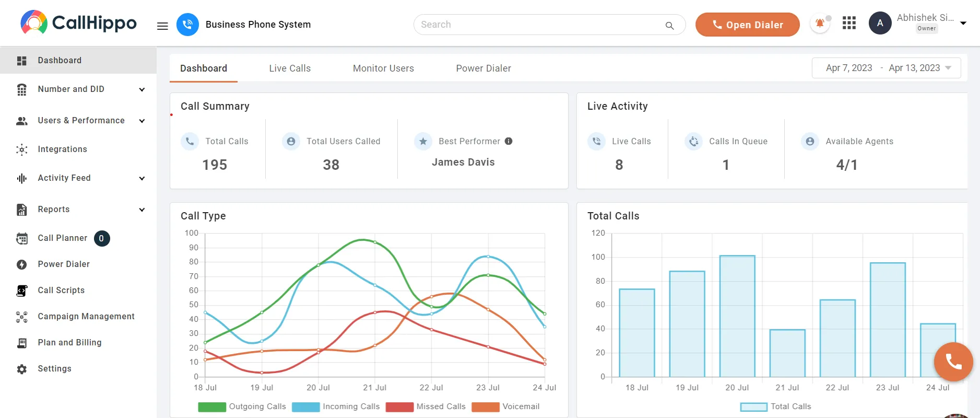Click the Best Performer info icon
This screenshot has width=980, height=418.
[509, 141]
